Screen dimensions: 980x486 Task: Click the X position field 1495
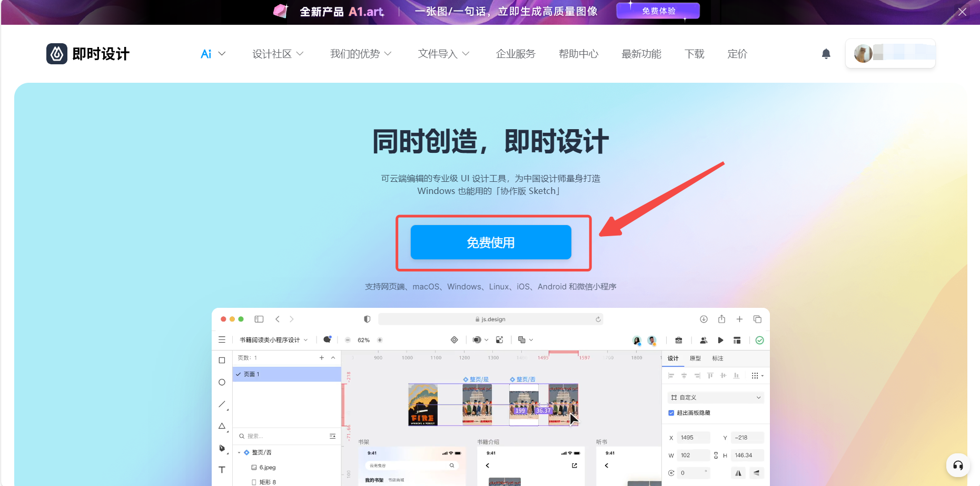pos(693,438)
